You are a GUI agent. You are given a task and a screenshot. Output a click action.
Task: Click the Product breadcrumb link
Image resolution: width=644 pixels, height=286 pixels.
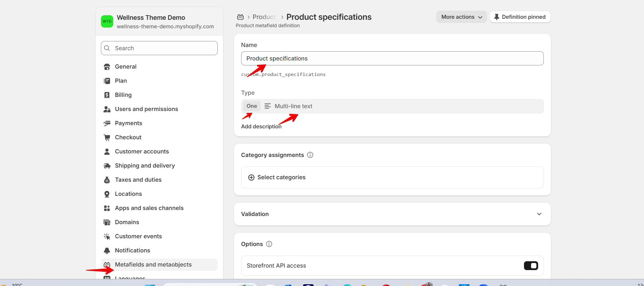pyautogui.click(x=264, y=17)
